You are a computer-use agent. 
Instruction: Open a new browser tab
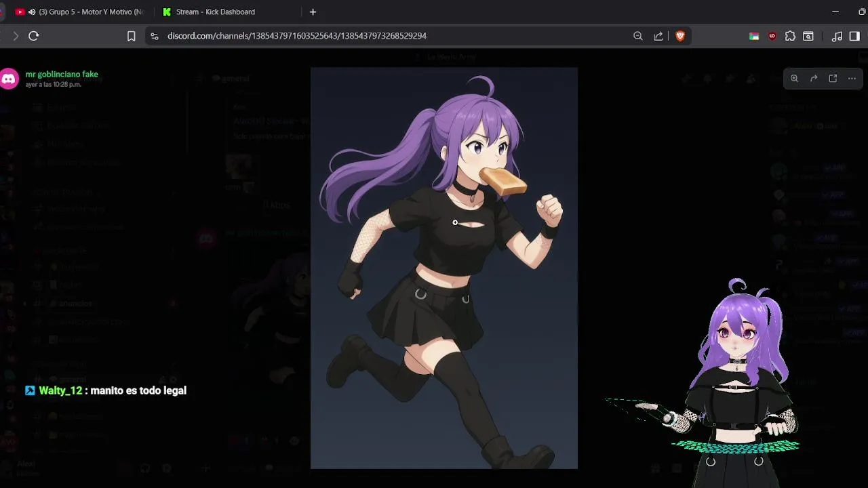click(x=313, y=12)
